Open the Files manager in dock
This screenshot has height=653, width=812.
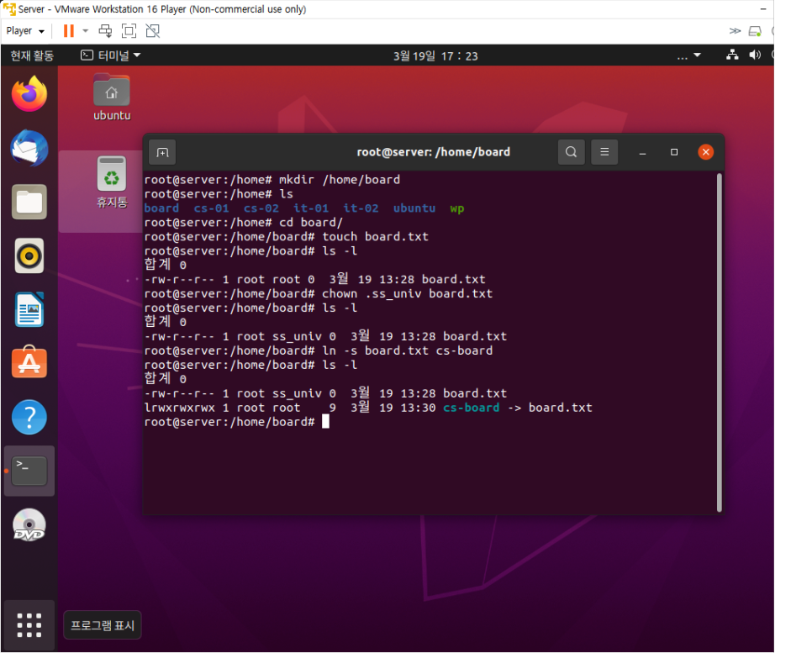click(x=29, y=202)
